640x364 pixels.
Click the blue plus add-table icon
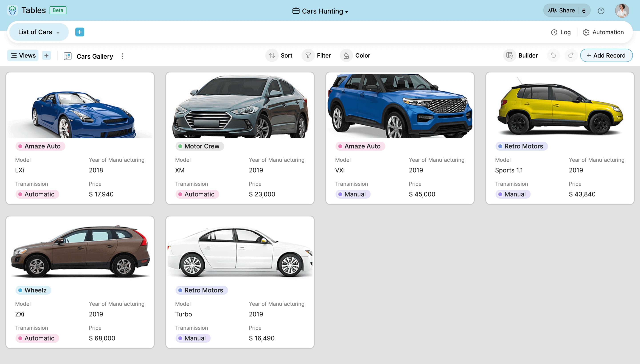80,32
